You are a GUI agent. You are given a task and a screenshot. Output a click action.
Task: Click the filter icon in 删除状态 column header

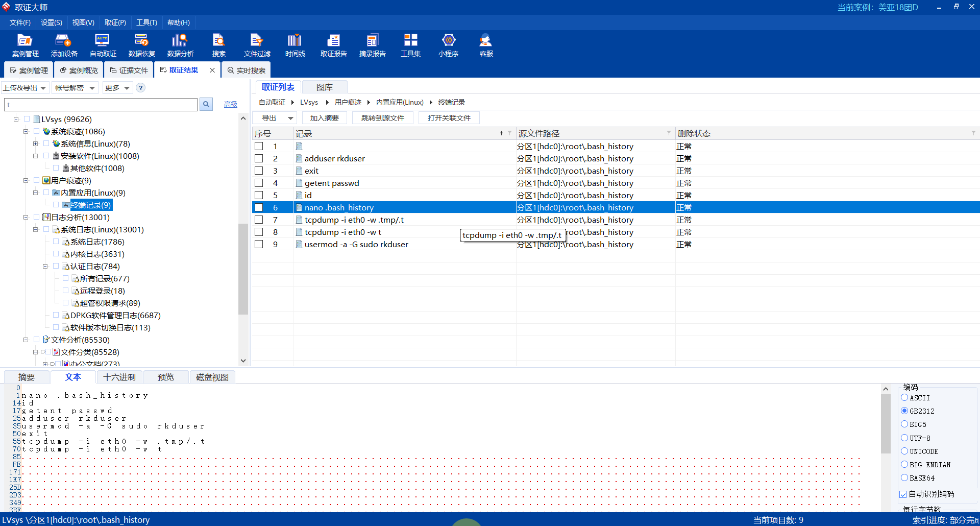[973, 133]
